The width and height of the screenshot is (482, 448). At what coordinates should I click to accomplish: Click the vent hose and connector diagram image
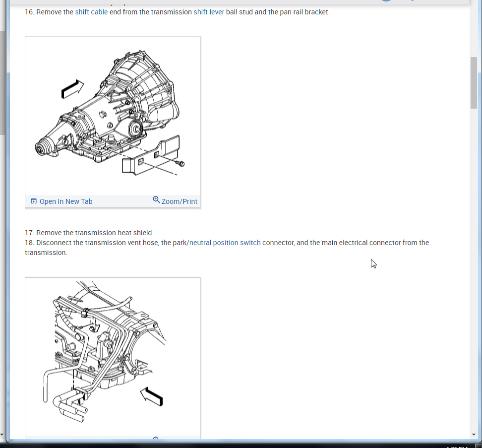click(113, 357)
